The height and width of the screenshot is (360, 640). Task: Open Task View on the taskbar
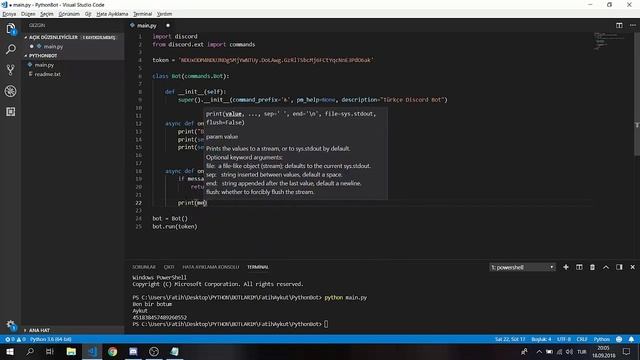(x=50, y=351)
